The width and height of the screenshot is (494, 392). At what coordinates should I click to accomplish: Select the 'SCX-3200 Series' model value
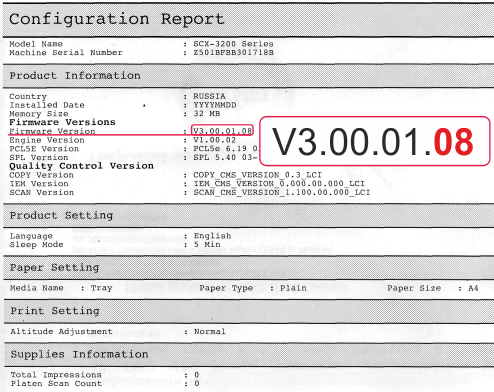233,44
